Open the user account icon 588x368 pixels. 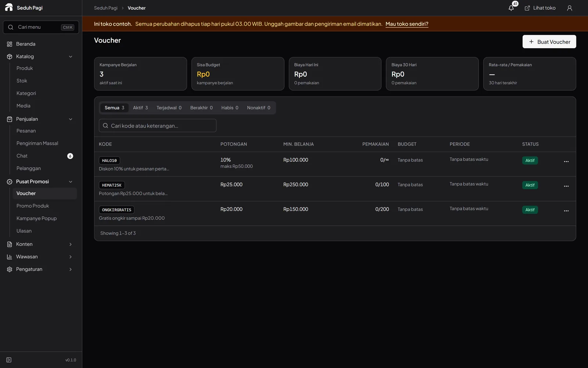tap(569, 8)
